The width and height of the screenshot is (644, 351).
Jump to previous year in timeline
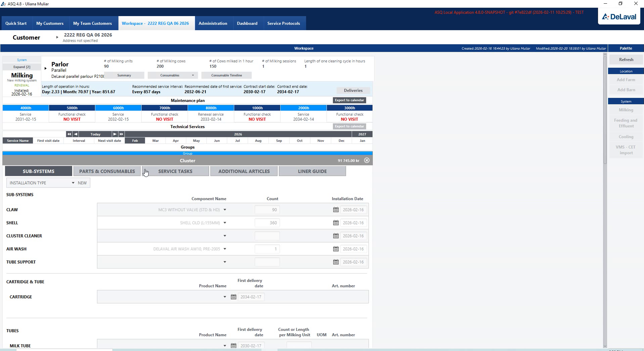click(x=69, y=134)
